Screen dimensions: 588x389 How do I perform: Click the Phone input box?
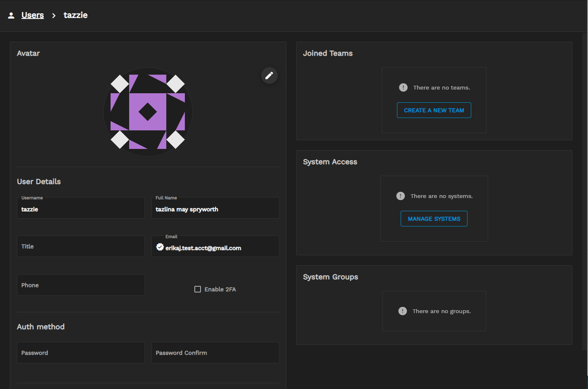tap(81, 285)
